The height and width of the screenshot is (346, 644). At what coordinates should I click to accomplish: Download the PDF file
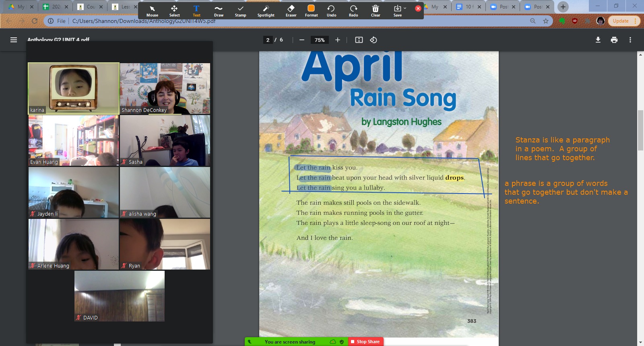(x=598, y=40)
